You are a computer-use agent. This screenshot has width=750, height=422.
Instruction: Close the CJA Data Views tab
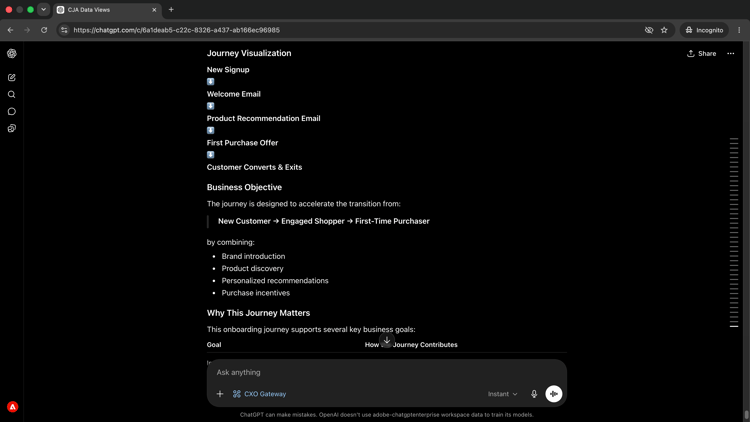154,10
